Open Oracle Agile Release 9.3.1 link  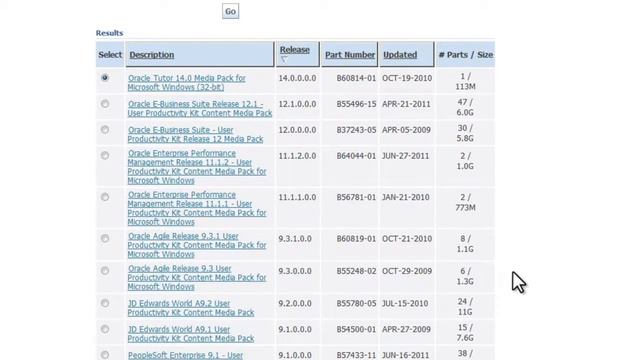click(197, 245)
